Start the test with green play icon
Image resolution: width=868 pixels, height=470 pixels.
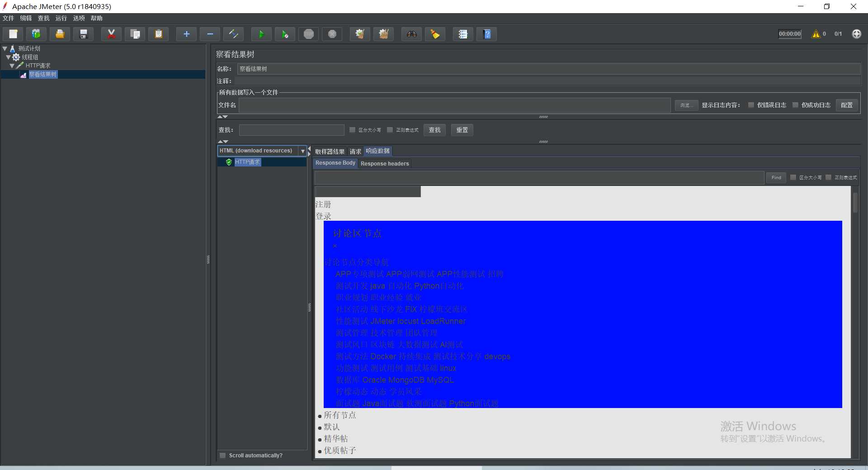tap(261, 34)
